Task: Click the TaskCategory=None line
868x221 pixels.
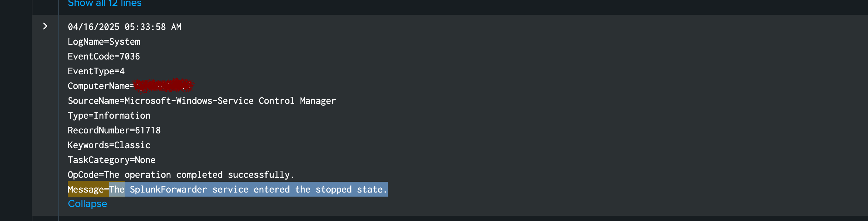Action: pyautogui.click(x=111, y=160)
